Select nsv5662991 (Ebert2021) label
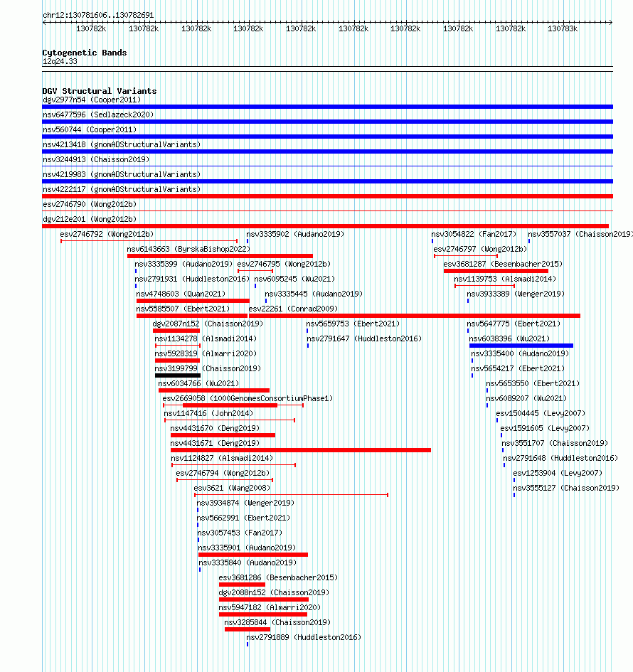Screen dimensions: 633x672 coord(243,518)
